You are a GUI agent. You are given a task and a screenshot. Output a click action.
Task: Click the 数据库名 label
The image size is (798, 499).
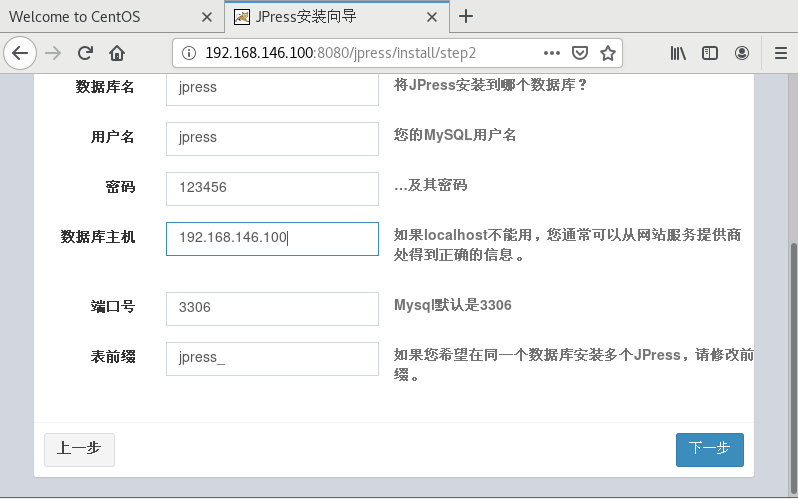tap(105, 87)
